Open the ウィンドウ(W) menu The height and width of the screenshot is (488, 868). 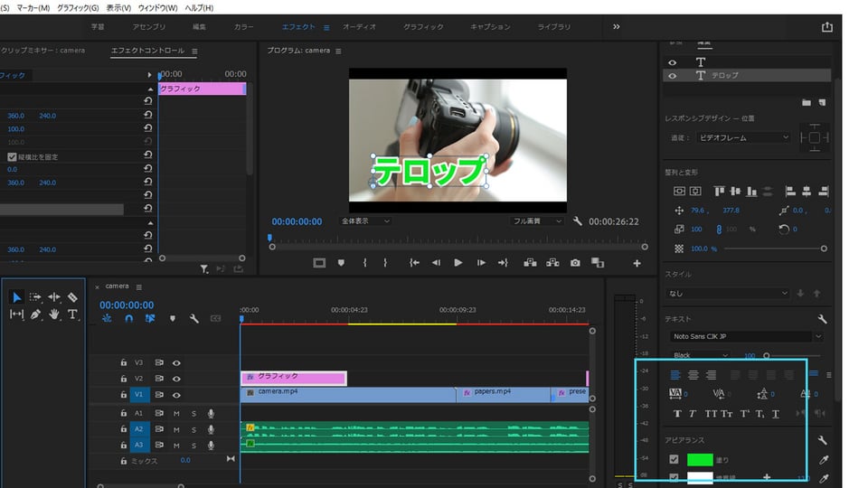tap(159, 7)
